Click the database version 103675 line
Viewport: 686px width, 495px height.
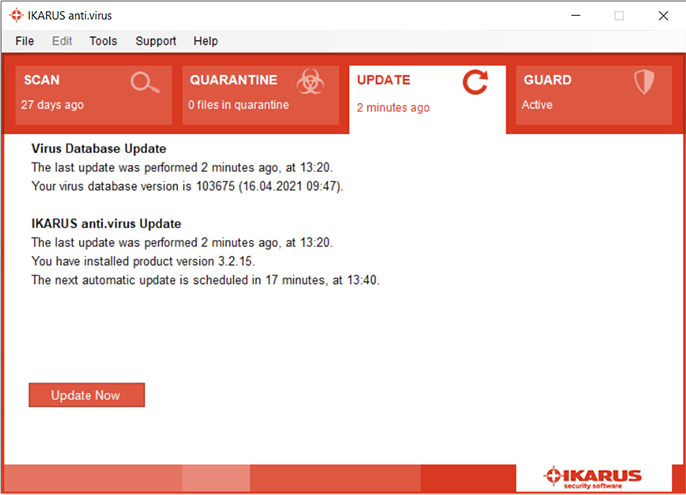(x=187, y=186)
